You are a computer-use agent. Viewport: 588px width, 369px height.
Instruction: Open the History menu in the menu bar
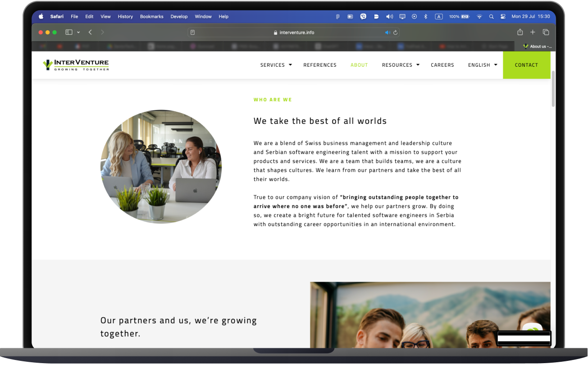click(x=125, y=17)
